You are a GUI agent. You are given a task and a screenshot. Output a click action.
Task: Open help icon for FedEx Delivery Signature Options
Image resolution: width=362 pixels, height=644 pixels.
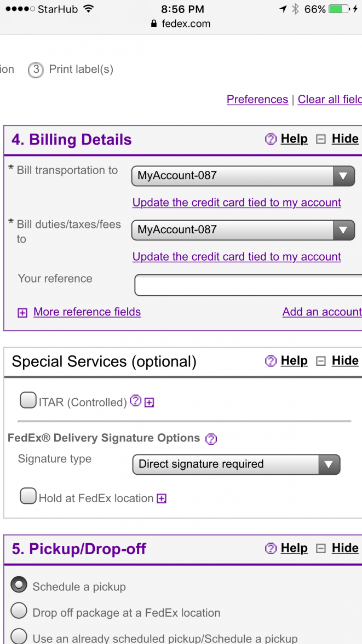(211, 439)
